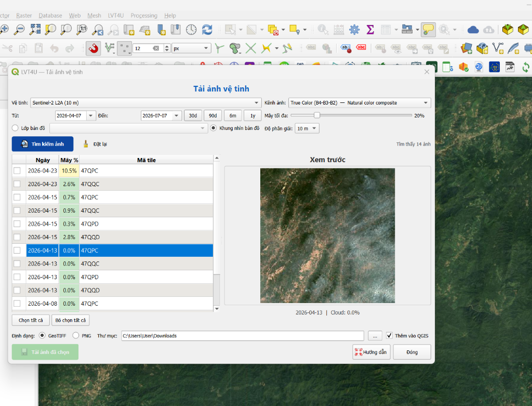Image resolution: width=532 pixels, height=406 pixels.
Task: Click the Tìm kiếm ảnh search button
Action: tap(43, 144)
